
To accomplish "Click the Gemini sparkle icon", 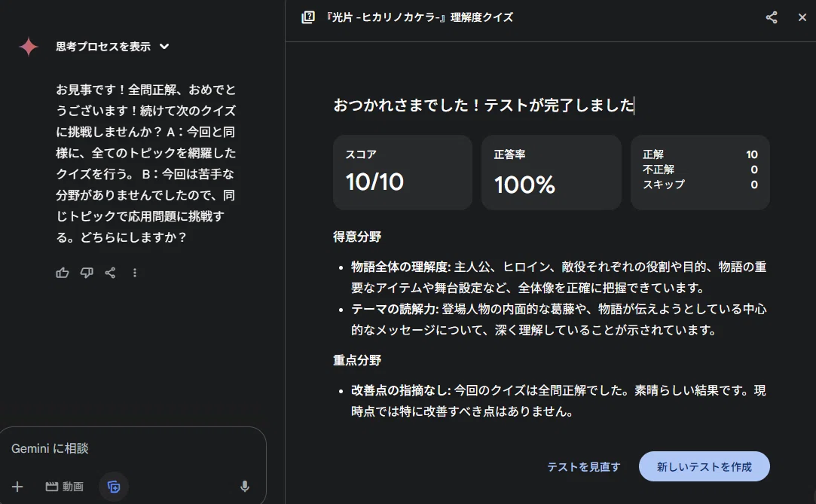I will tap(29, 47).
